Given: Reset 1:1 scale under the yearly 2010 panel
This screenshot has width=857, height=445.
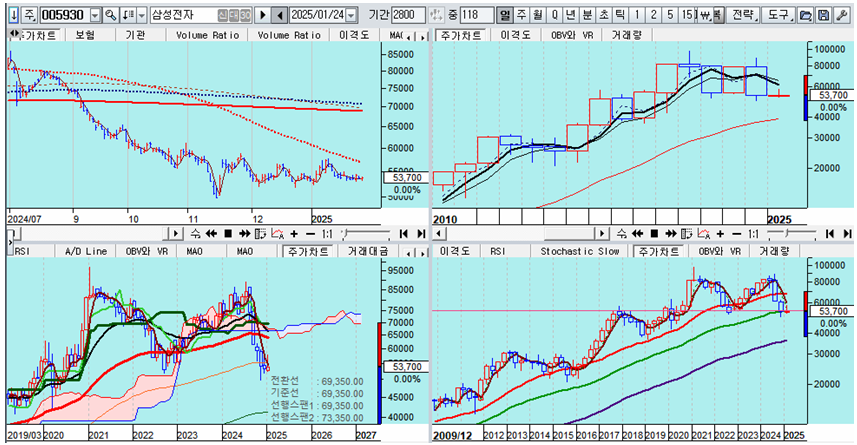Looking at the screenshot, I should click(x=753, y=234).
